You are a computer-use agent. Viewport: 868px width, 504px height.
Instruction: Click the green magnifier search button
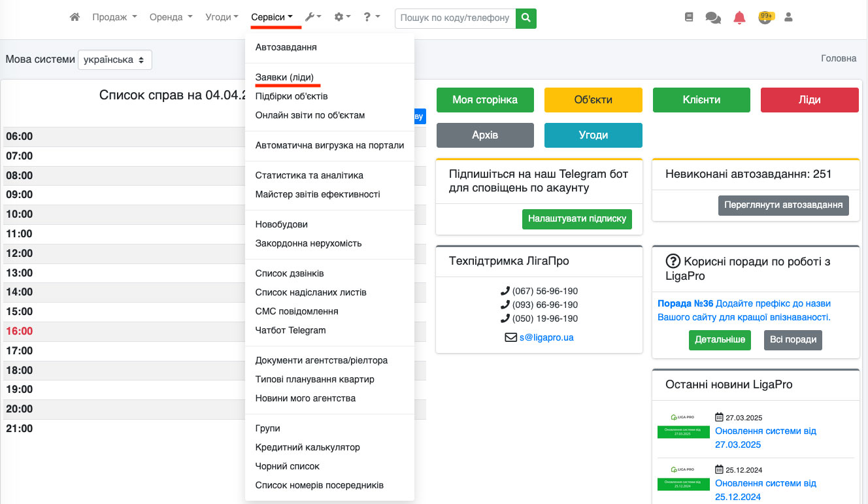526,18
